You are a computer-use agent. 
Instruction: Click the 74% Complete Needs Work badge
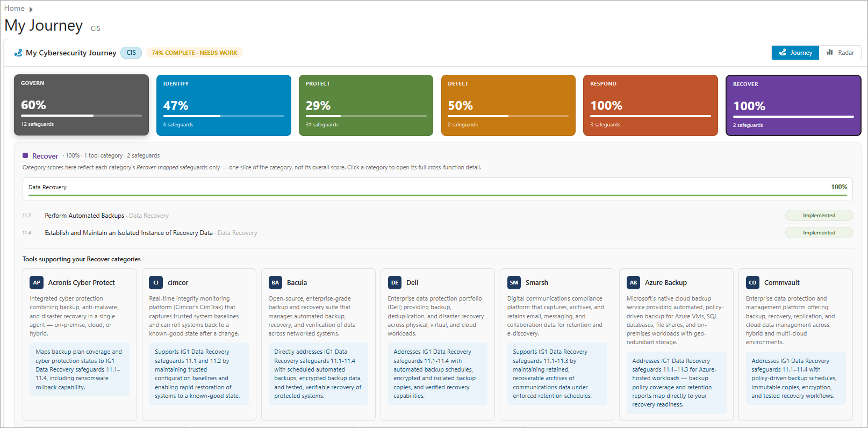(x=195, y=53)
